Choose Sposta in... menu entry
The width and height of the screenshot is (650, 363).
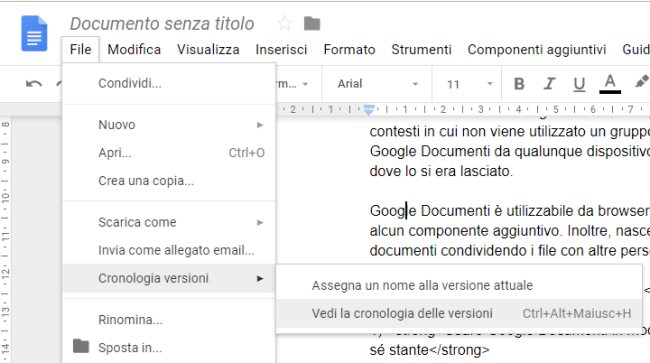[168, 348]
